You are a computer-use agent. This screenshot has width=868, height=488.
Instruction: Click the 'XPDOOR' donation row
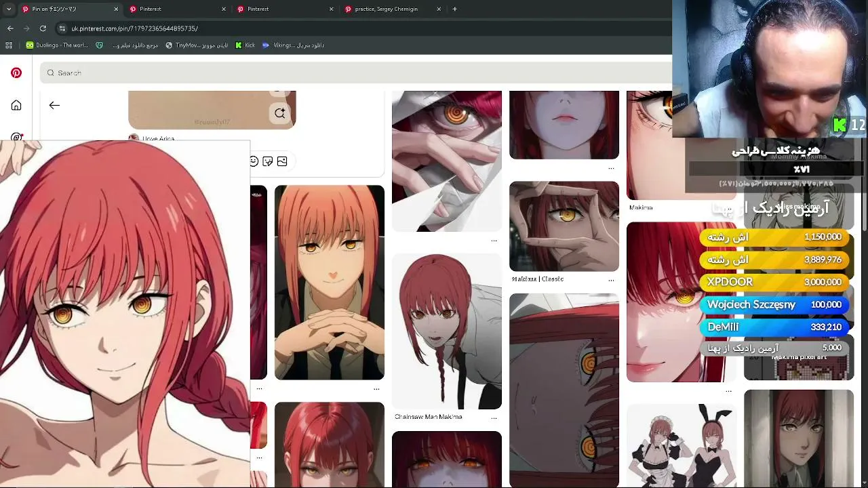click(x=774, y=282)
